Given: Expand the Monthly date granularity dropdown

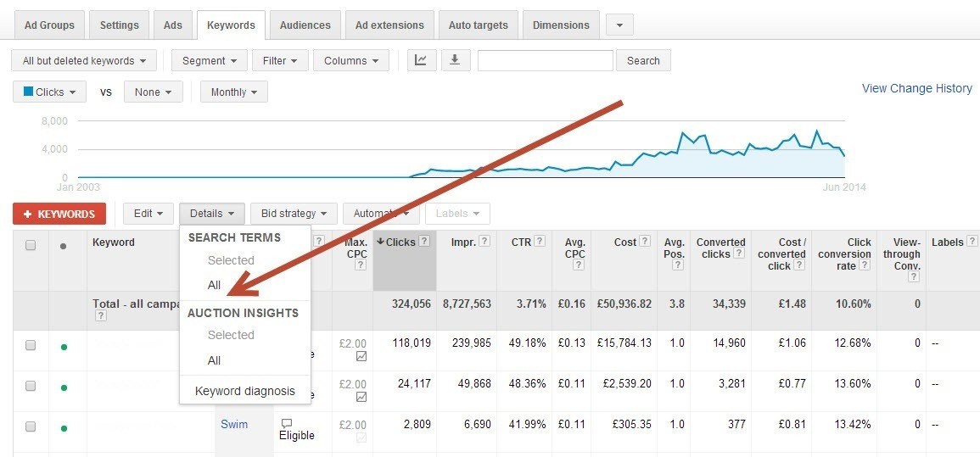Looking at the screenshot, I should [x=233, y=92].
